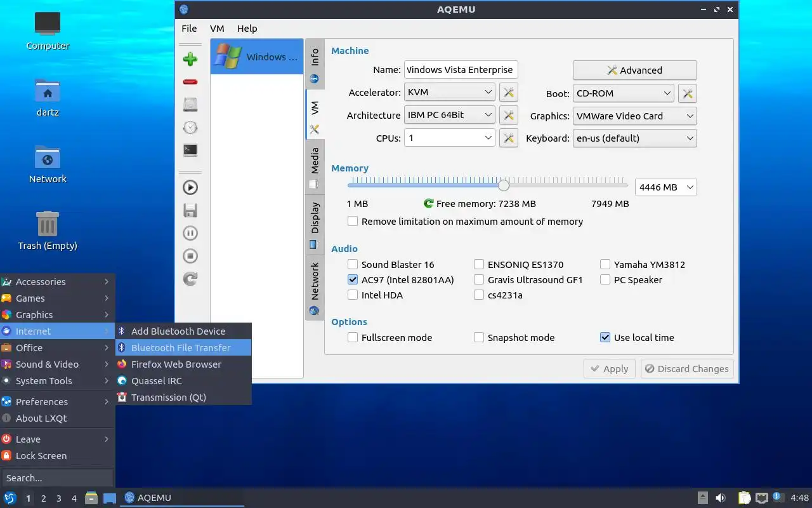Image resolution: width=812 pixels, height=508 pixels.
Task: Delete the VM using the red minus icon
Action: (190, 82)
